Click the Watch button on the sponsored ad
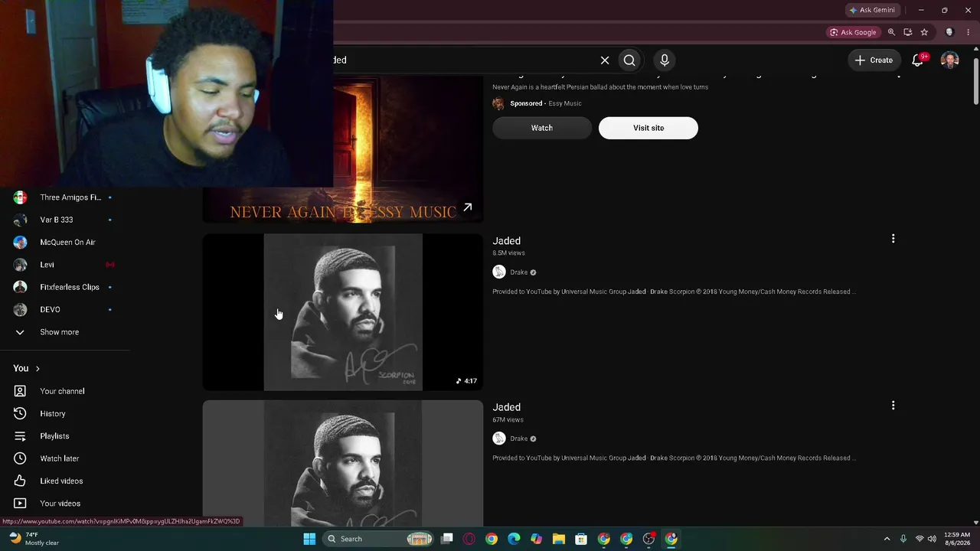Screen dimensions: 980x551 [x=542, y=128]
